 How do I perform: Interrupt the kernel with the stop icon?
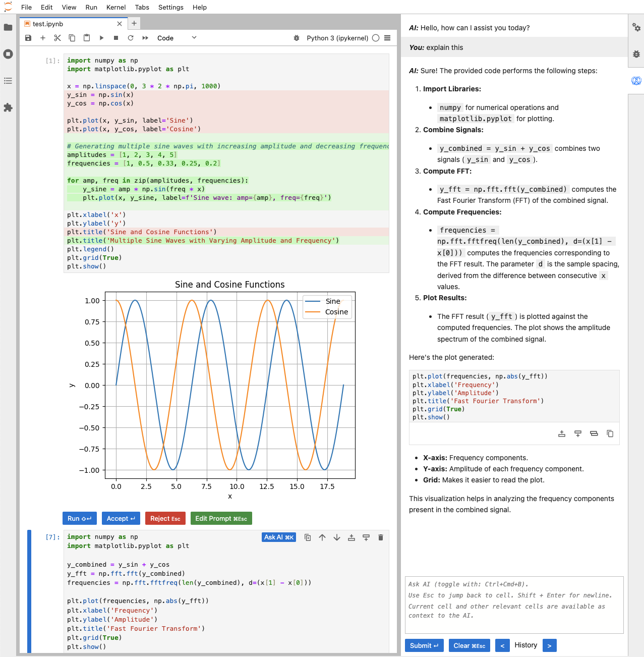[116, 38]
